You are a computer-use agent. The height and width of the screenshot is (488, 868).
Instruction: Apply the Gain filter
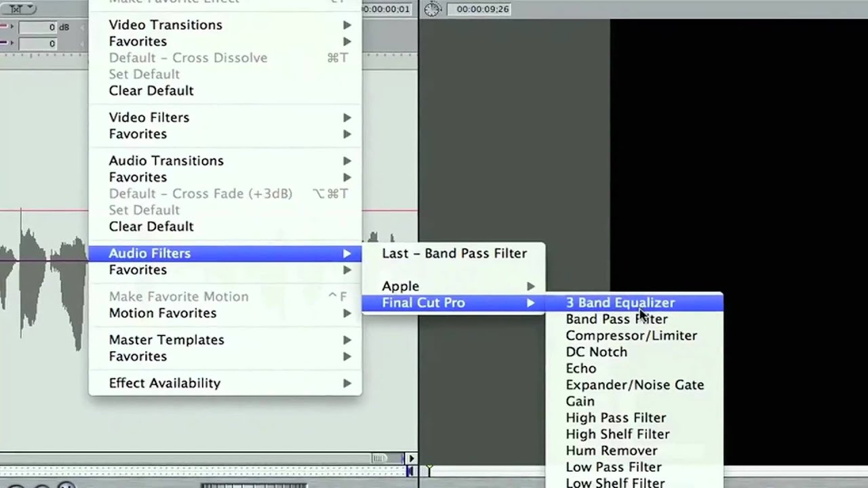[635, 401]
